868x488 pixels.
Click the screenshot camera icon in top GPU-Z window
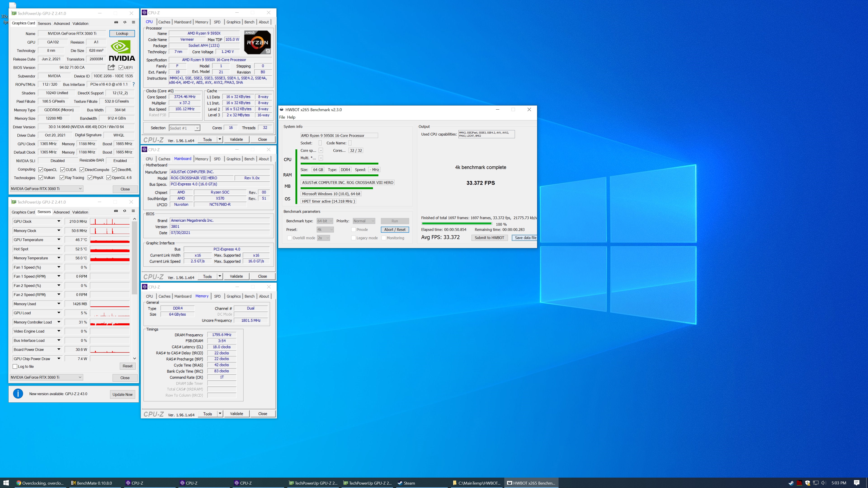[x=116, y=22]
